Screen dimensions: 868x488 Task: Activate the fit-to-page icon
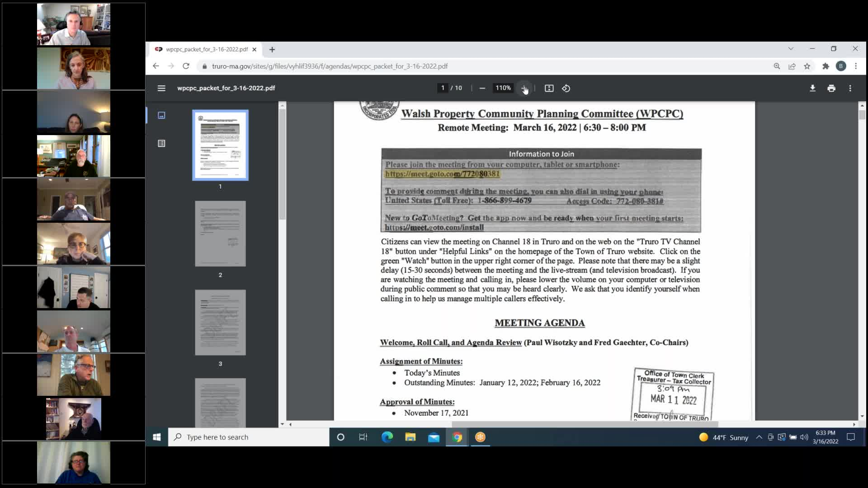pos(549,88)
